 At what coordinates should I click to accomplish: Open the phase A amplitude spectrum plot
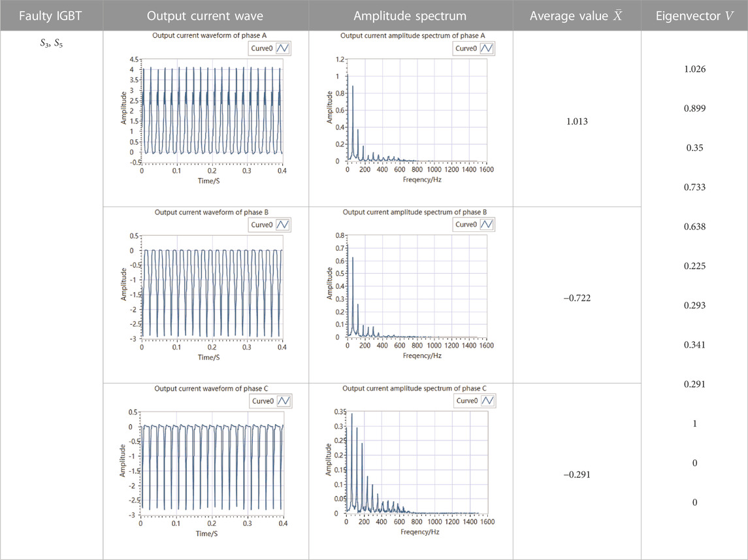click(x=417, y=110)
